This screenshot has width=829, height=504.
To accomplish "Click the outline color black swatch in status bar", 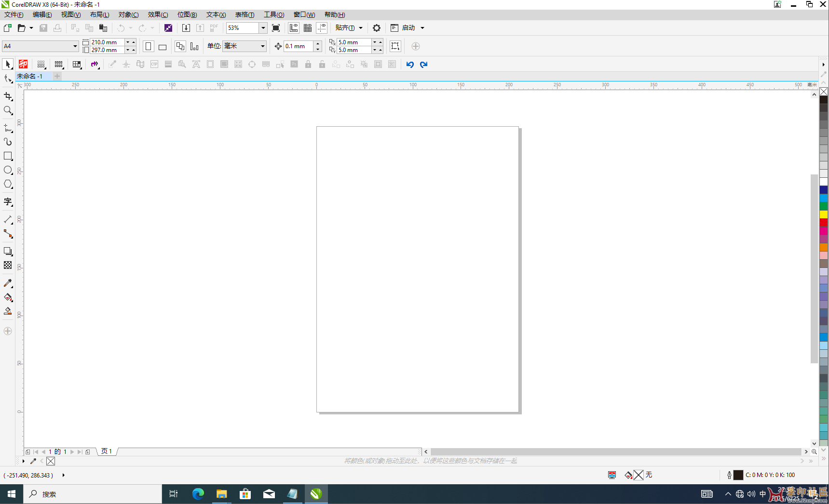I will tap(738, 475).
